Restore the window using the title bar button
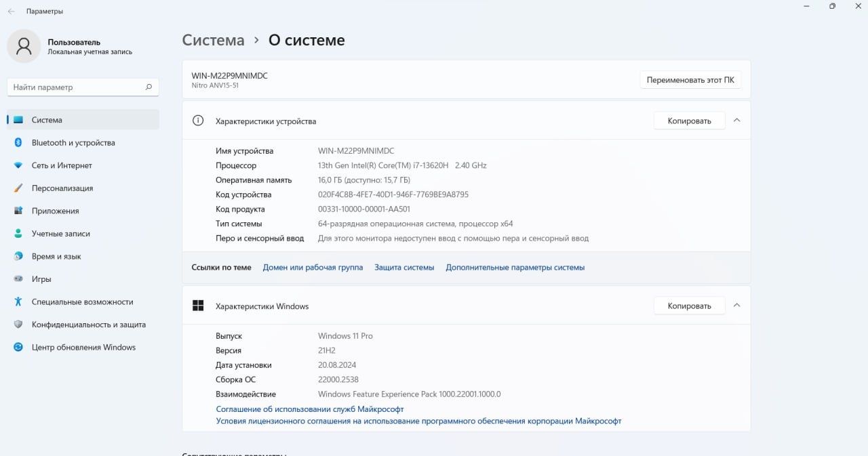The width and height of the screenshot is (868, 456). point(832,6)
